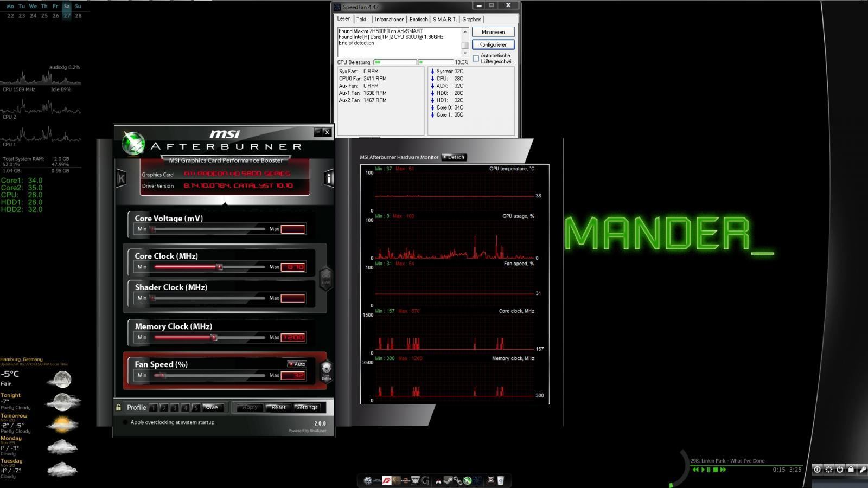Adjust the Fan Speed slider handle

[163, 375]
